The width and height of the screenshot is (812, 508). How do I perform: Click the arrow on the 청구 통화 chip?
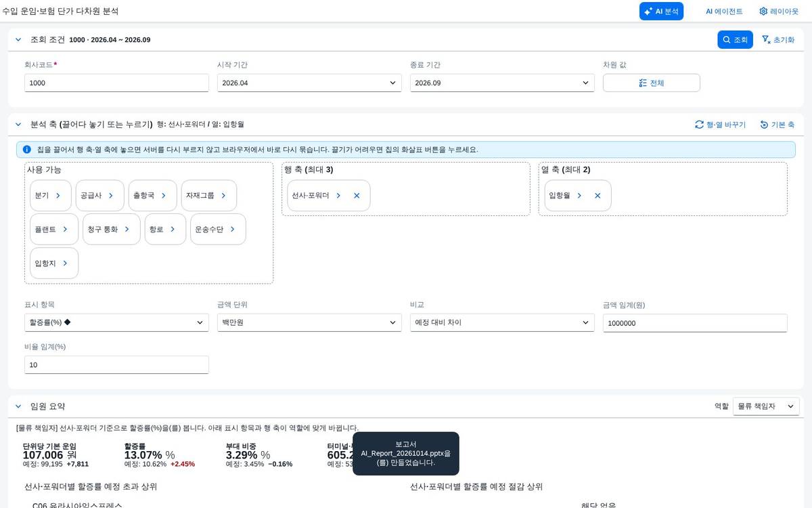128,229
